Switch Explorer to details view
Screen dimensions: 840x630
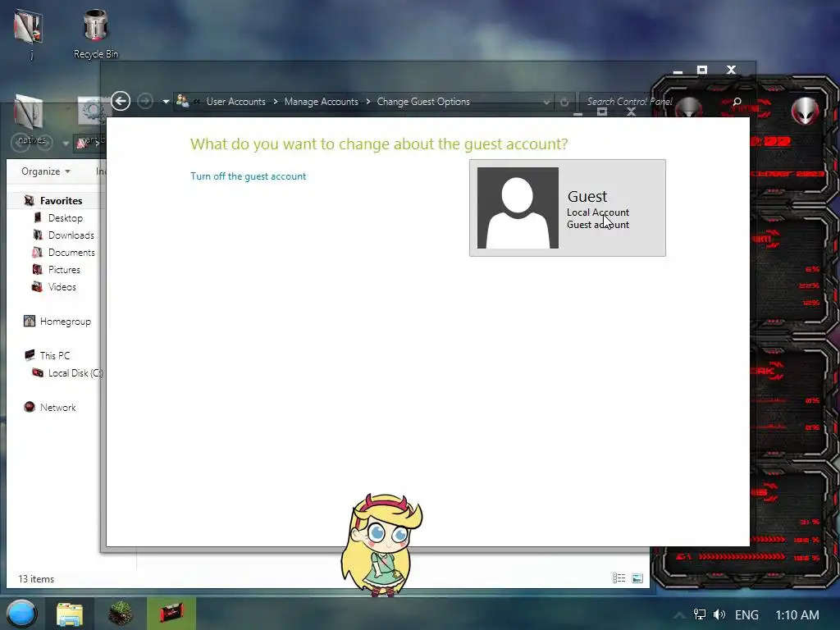pyautogui.click(x=619, y=578)
